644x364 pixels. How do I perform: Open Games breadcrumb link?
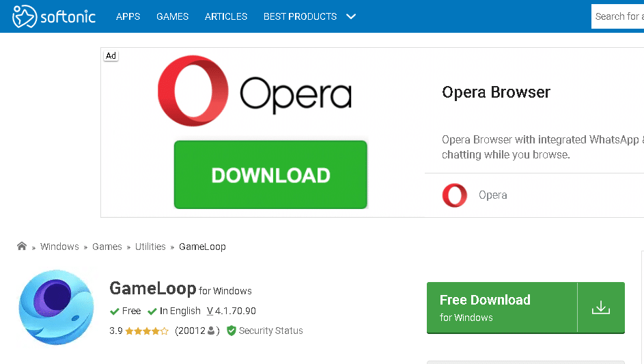point(107,247)
